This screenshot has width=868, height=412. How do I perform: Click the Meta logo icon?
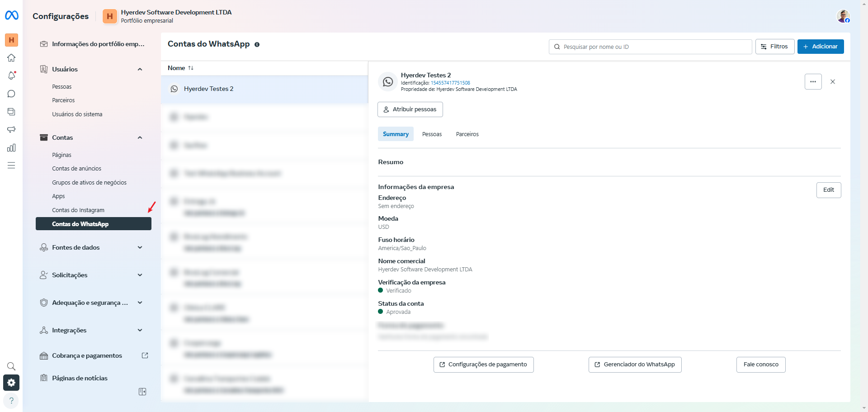click(x=11, y=15)
